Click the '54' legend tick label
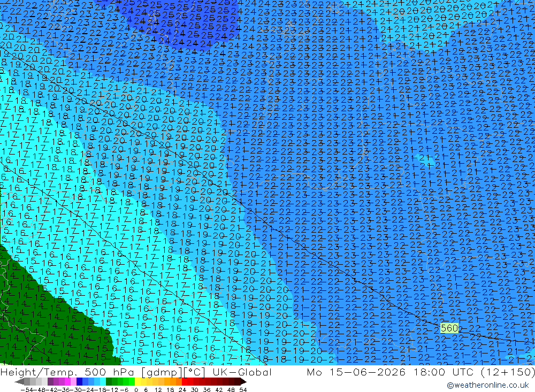Screen dimensions: 535x392 click(243, 390)
